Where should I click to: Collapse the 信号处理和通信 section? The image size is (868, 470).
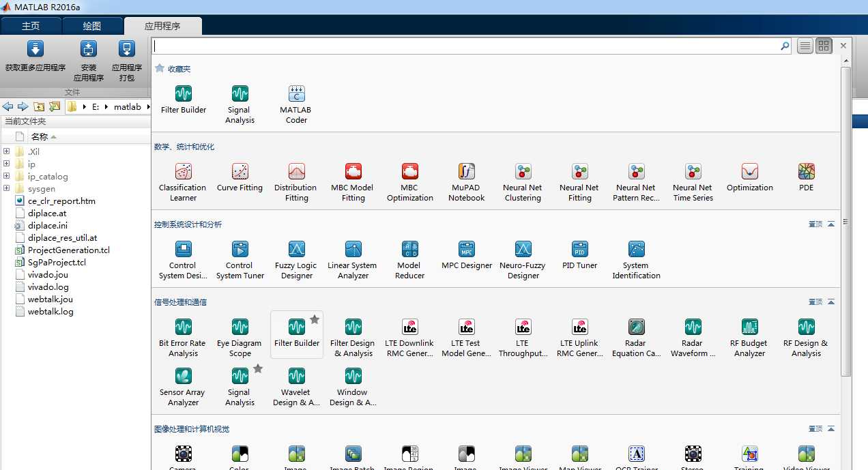tap(830, 302)
